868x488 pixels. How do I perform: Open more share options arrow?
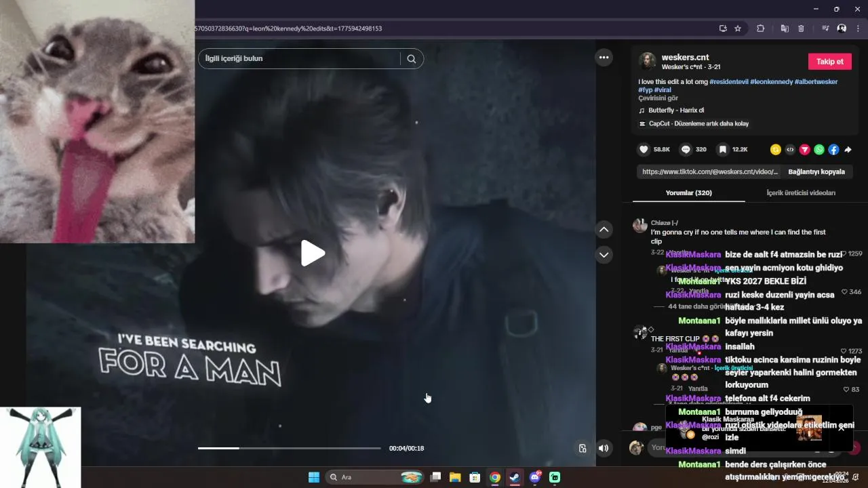click(848, 150)
